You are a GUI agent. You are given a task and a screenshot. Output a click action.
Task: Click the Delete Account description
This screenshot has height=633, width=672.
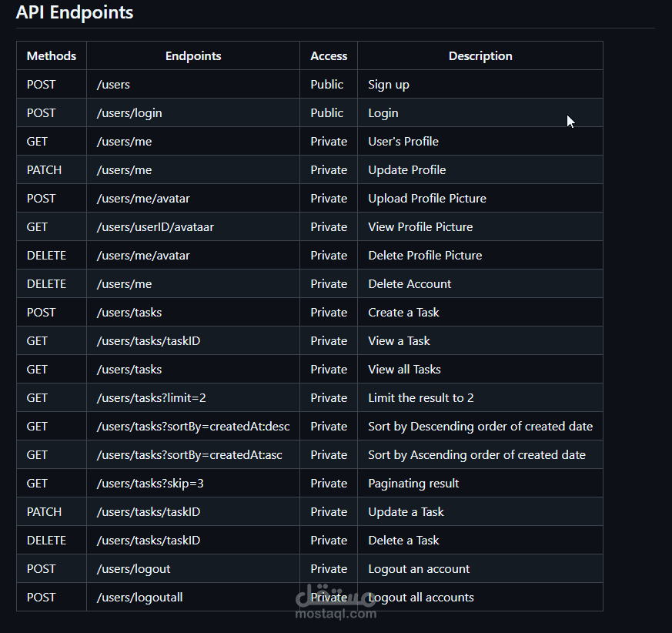click(410, 284)
